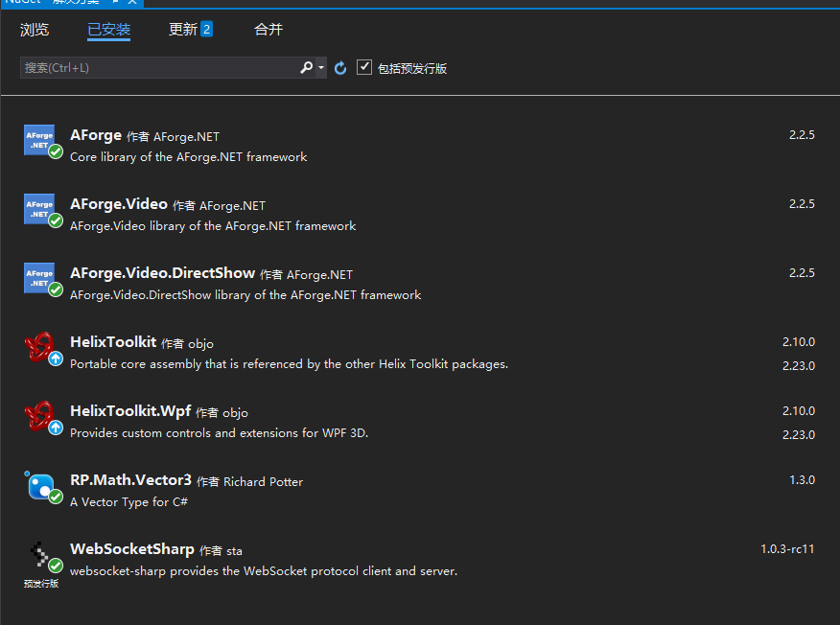Screen dimensions: 840x625
Task: Click version 1.3.0 of RP.Math.Vector3
Action: click(x=802, y=480)
